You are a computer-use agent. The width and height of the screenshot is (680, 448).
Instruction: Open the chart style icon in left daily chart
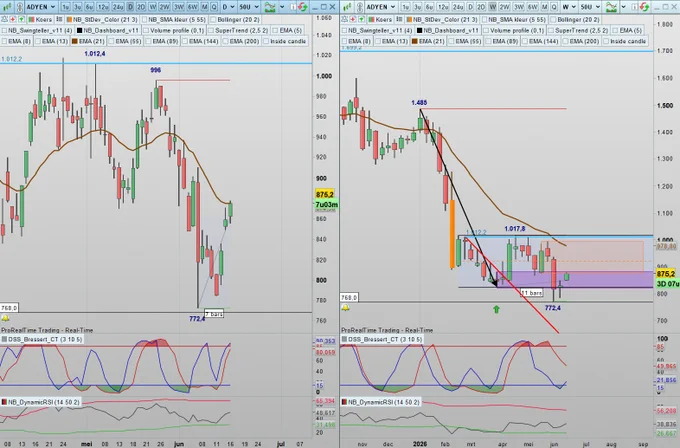click(7, 7)
